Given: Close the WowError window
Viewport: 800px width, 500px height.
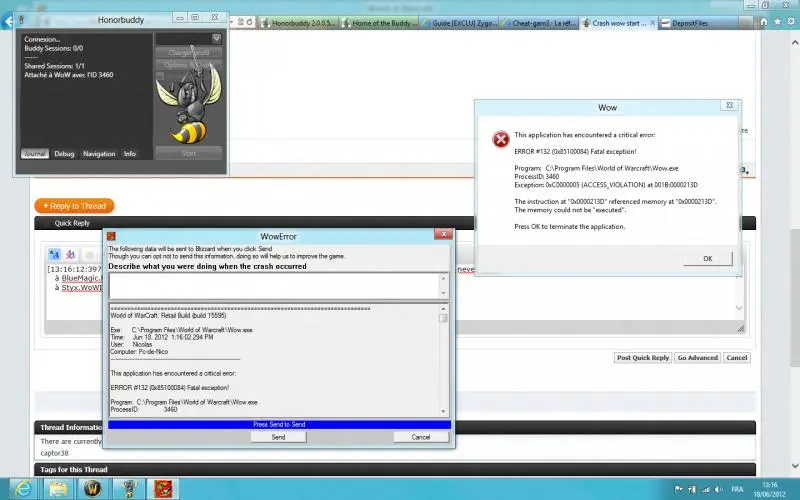Looking at the screenshot, I should pyautogui.click(x=443, y=234).
